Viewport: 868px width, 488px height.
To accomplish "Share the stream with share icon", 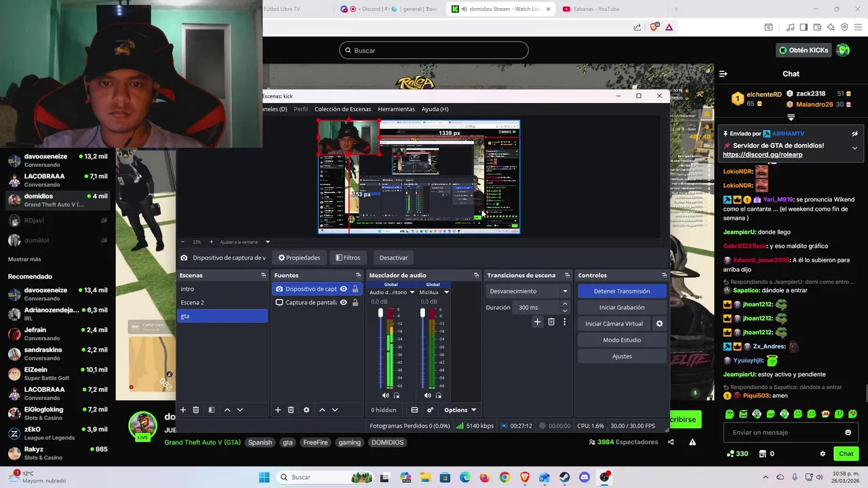I will pyautogui.click(x=671, y=442).
